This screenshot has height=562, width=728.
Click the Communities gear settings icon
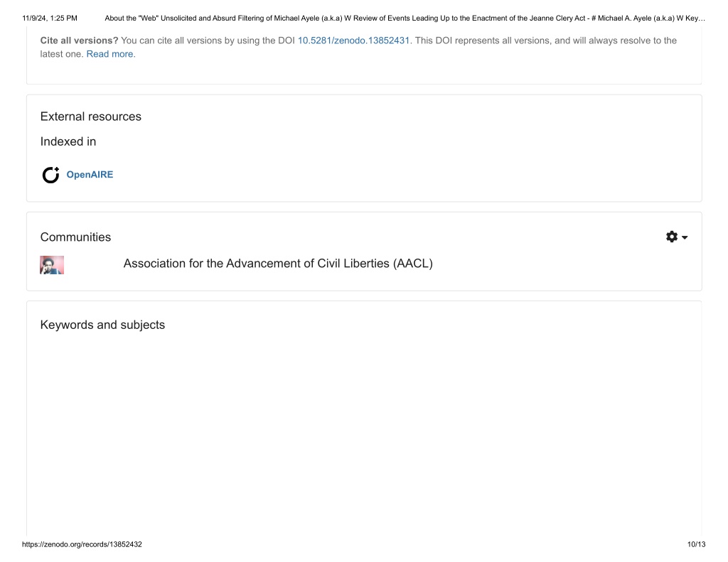click(x=671, y=237)
